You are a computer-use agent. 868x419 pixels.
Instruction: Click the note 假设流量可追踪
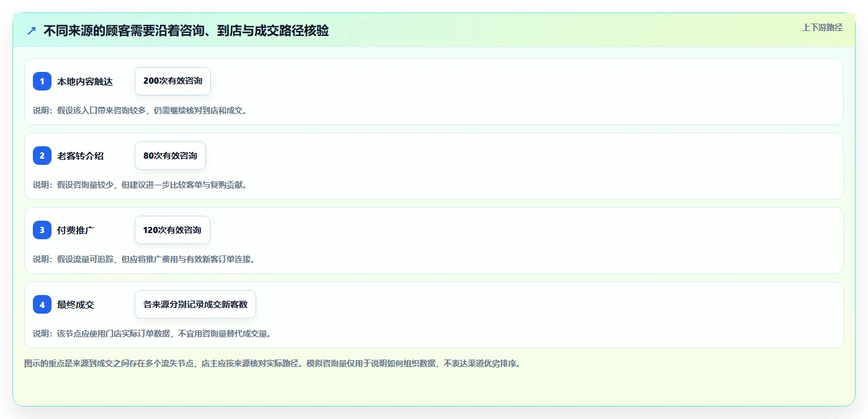[x=144, y=259]
